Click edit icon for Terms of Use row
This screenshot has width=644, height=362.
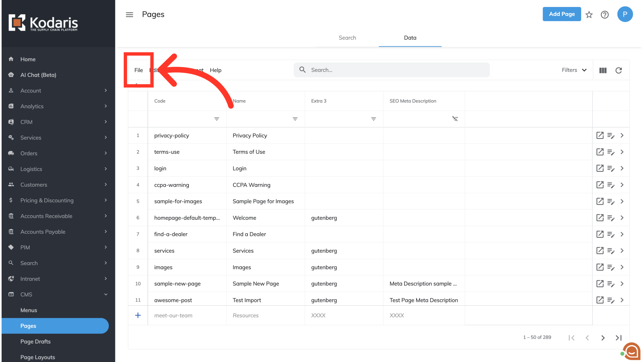[611, 152]
